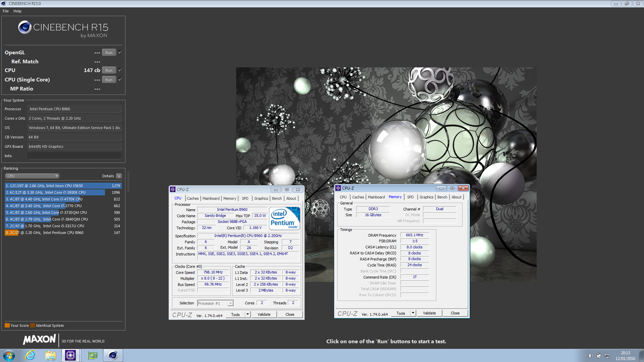Viewport: 644px width, 362px height.
Task: Click Close button in left CPU-Z window
Action: (x=290, y=315)
